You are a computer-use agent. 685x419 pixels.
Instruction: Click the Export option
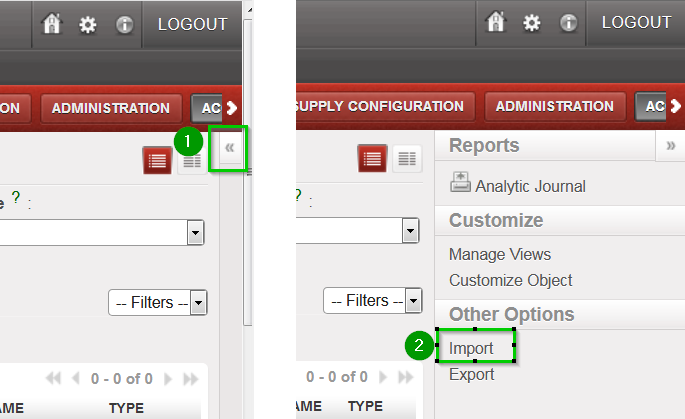[472, 375]
